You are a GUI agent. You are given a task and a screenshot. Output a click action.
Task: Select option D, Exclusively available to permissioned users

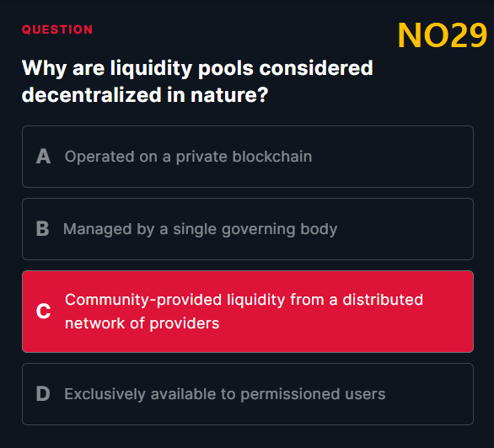248,394
